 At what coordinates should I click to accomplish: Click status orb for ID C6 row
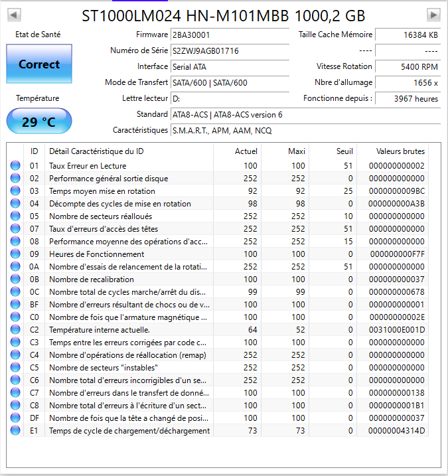15,380
